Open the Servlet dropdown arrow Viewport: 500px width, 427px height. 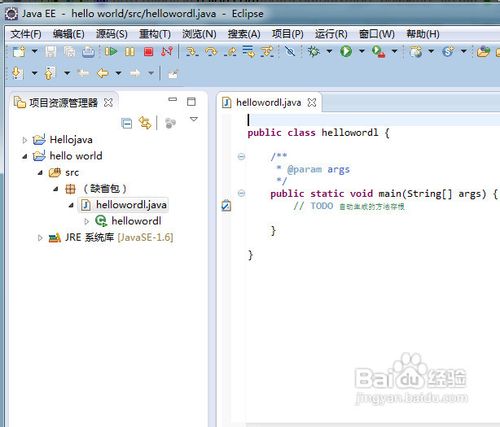(464, 51)
